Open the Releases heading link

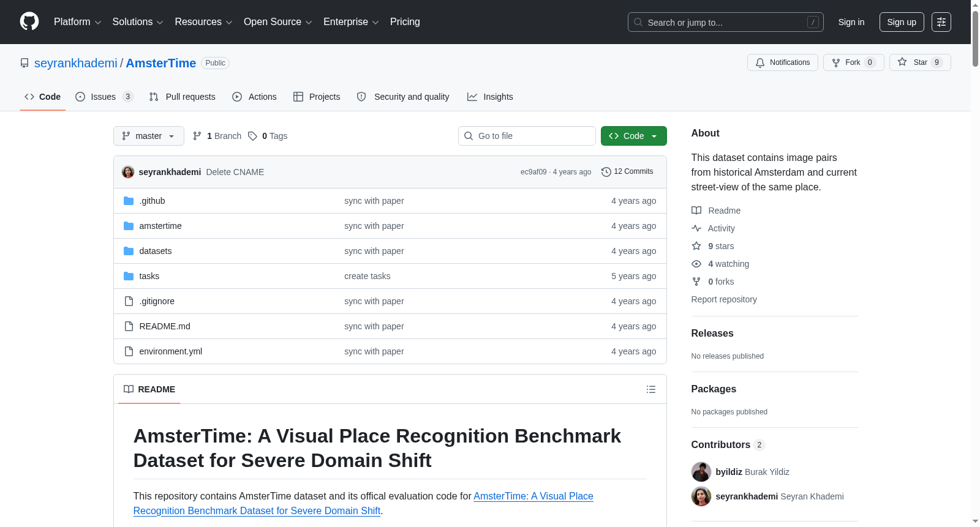(712, 334)
